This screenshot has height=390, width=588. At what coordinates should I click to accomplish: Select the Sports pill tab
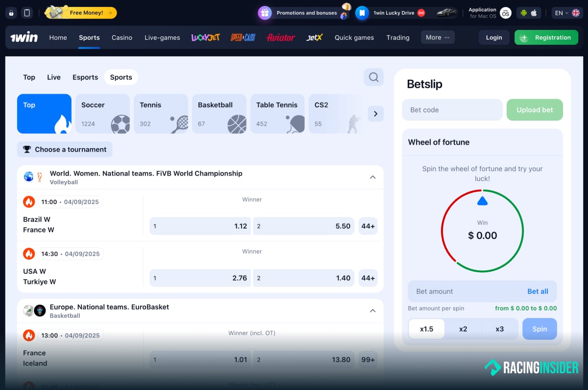(121, 77)
